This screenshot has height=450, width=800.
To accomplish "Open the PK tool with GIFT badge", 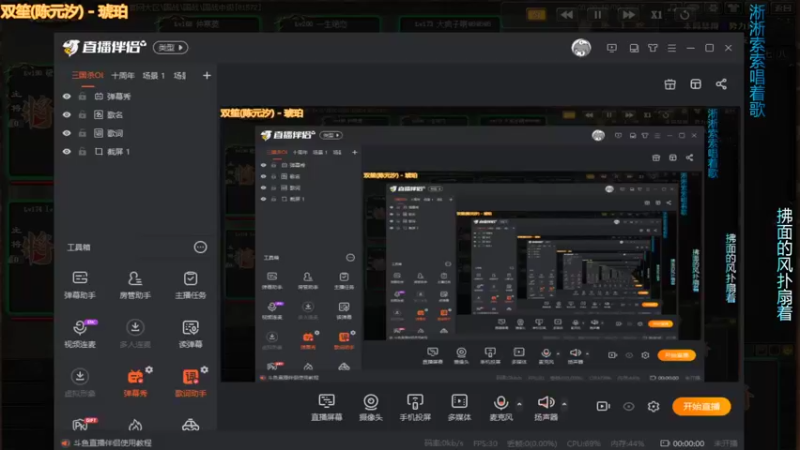I will (x=83, y=424).
